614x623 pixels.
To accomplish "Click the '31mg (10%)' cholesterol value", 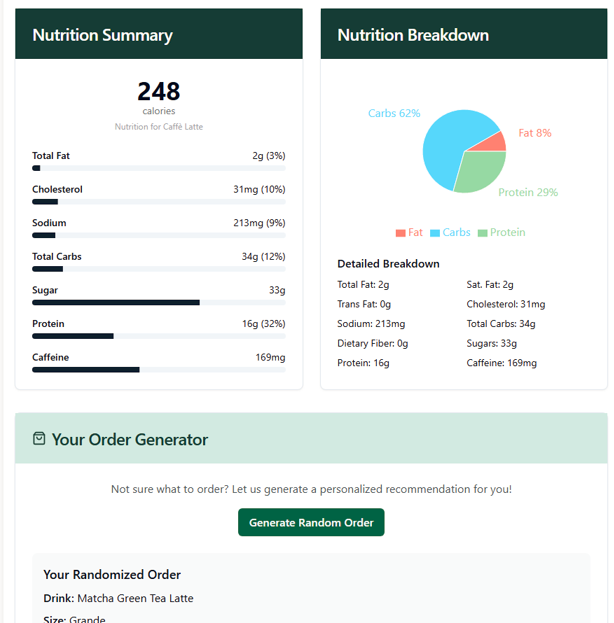I will coord(259,190).
